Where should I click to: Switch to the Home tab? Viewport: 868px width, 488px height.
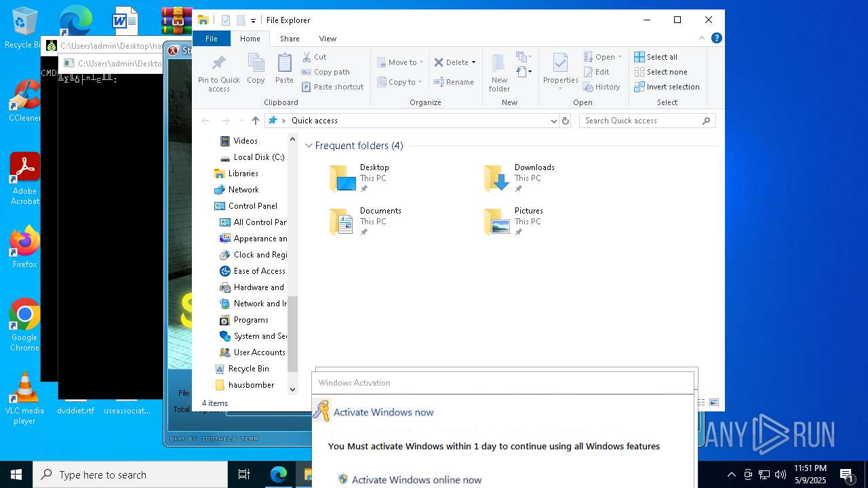(x=250, y=39)
